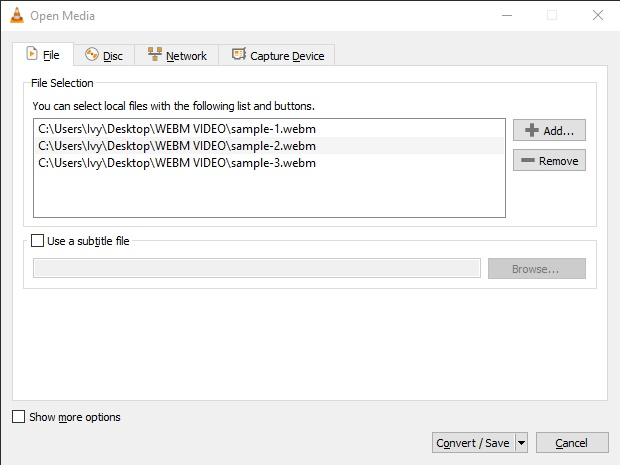Tick the Show more options checkbox
This screenshot has height=465, width=620.
18,416
